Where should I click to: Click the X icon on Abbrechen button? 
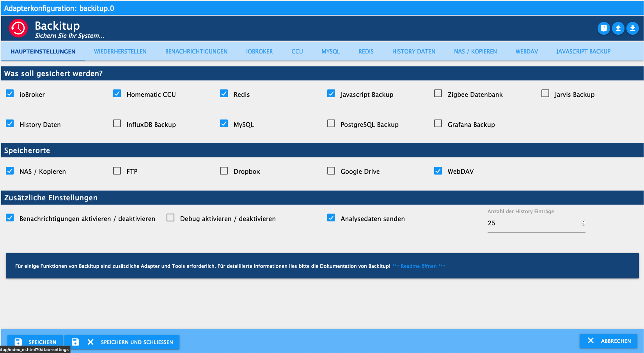(591, 341)
